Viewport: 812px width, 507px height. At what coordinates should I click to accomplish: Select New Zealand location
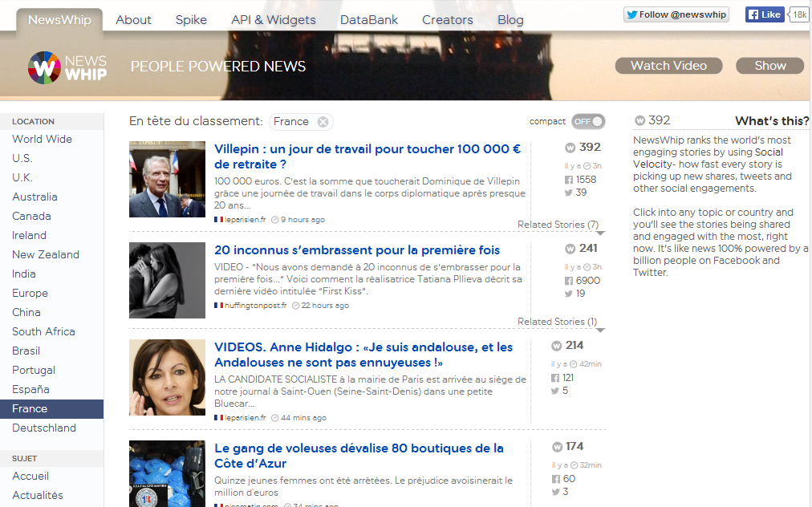[46, 255]
